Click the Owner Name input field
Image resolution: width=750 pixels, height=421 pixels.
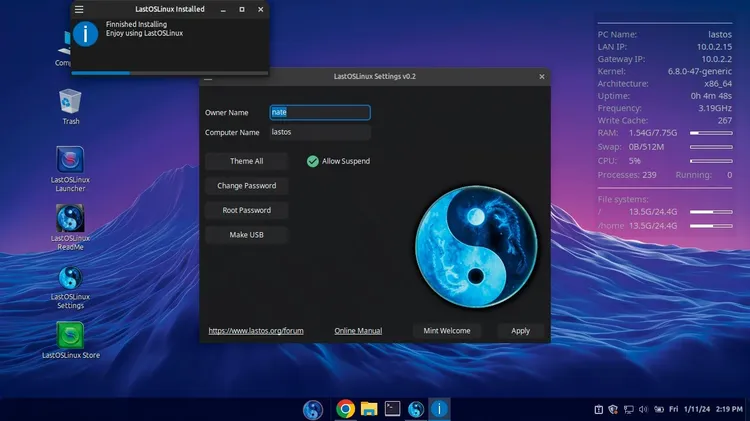click(320, 112)
